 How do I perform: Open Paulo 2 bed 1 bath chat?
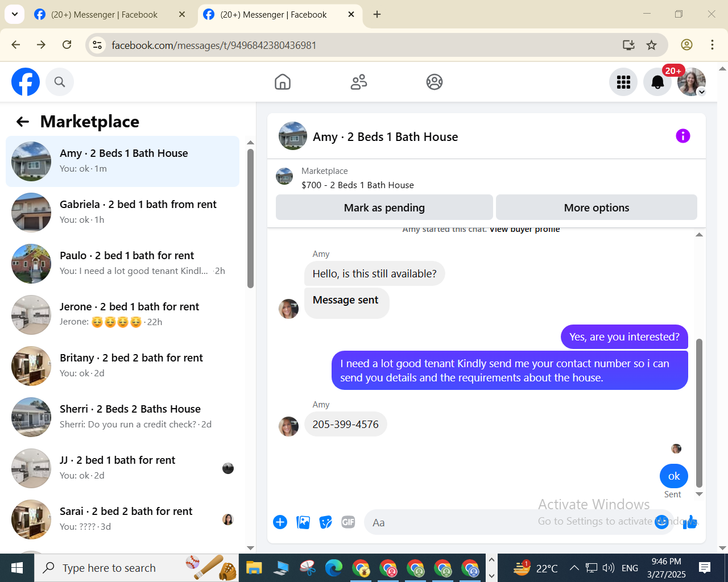point(122,264)
